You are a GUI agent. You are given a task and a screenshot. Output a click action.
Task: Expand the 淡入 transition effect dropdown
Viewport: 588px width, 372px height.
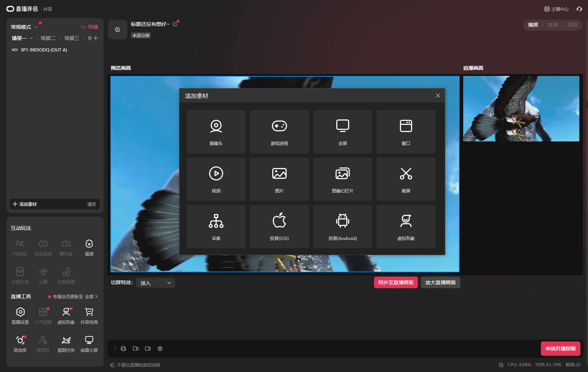pyautogui.click(x=155, y=283)
